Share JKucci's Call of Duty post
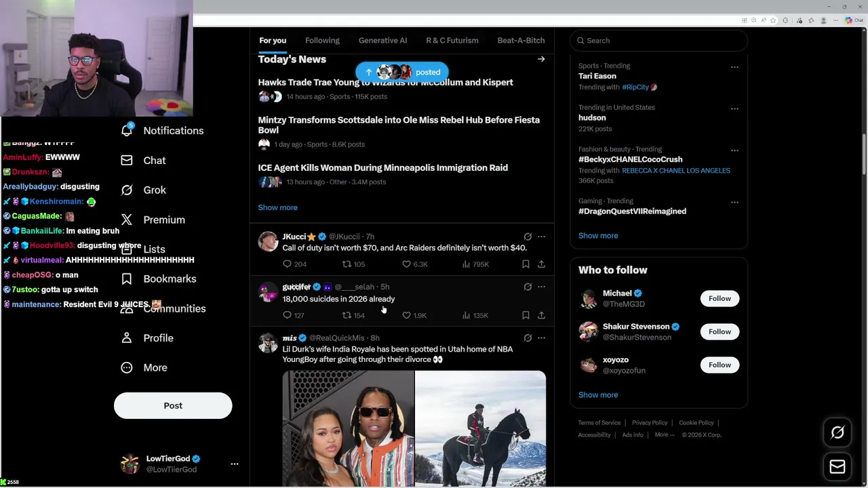 click(x=541, y=264)
